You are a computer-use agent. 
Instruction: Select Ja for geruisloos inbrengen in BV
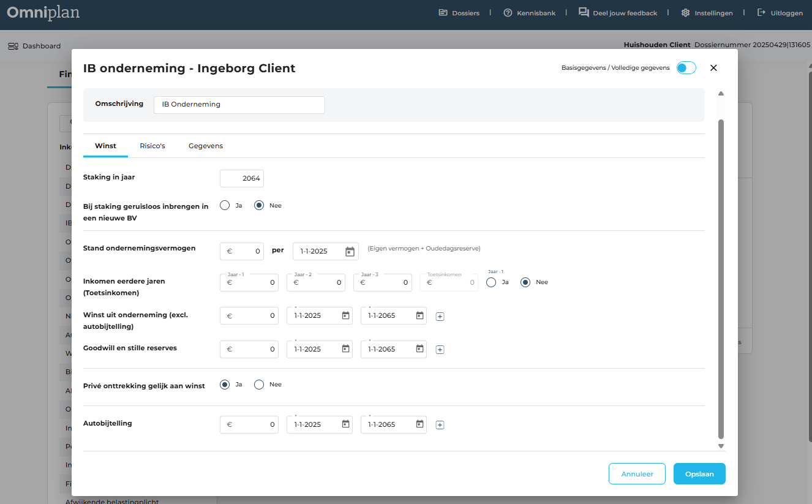tap(225, 206)
